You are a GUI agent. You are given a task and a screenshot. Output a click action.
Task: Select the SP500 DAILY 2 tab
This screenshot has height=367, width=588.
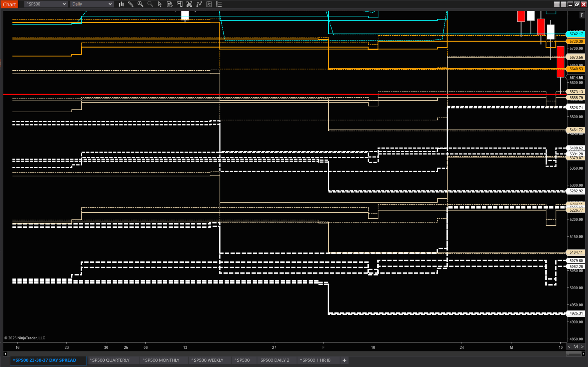point(275,360)
